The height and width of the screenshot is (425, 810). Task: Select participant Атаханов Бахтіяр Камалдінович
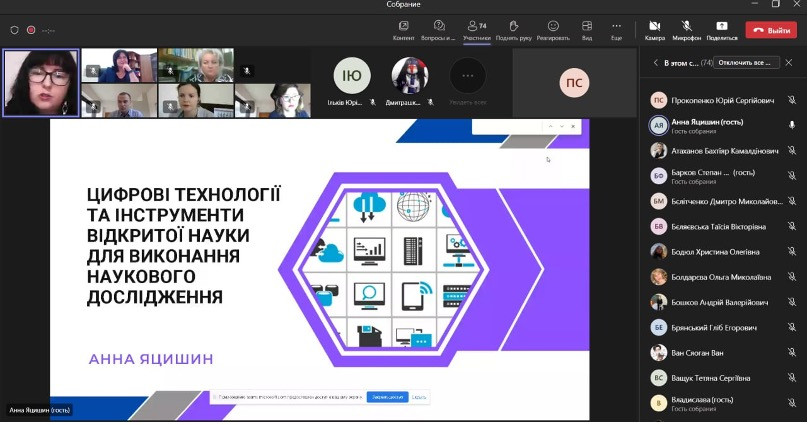(723, 151)
